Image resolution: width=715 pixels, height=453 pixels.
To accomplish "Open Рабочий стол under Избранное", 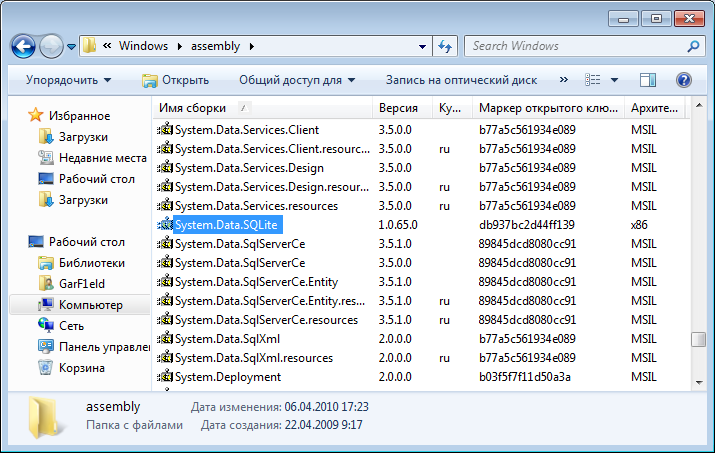I will 87,179.
